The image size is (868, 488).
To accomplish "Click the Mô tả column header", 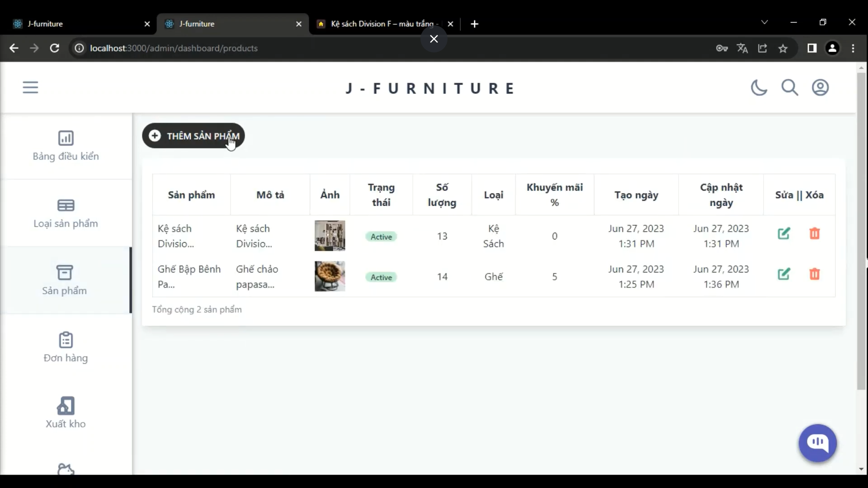I will 270,195.
